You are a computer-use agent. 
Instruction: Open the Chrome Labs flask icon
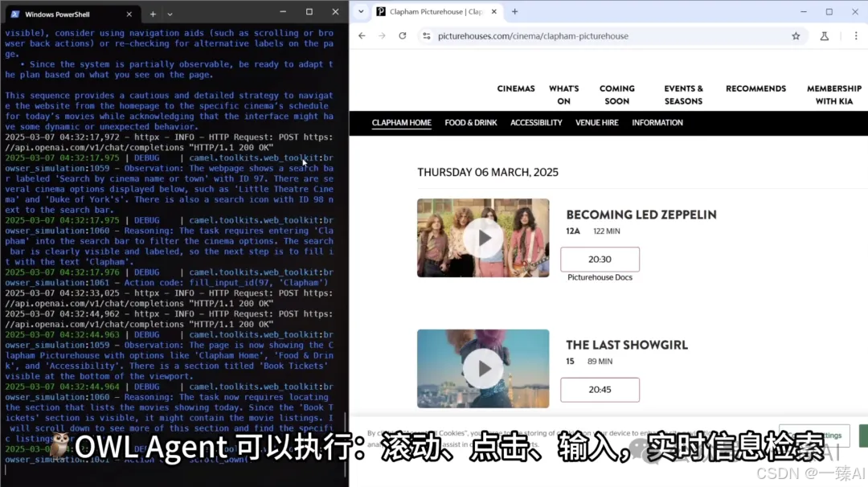(825, 36)
